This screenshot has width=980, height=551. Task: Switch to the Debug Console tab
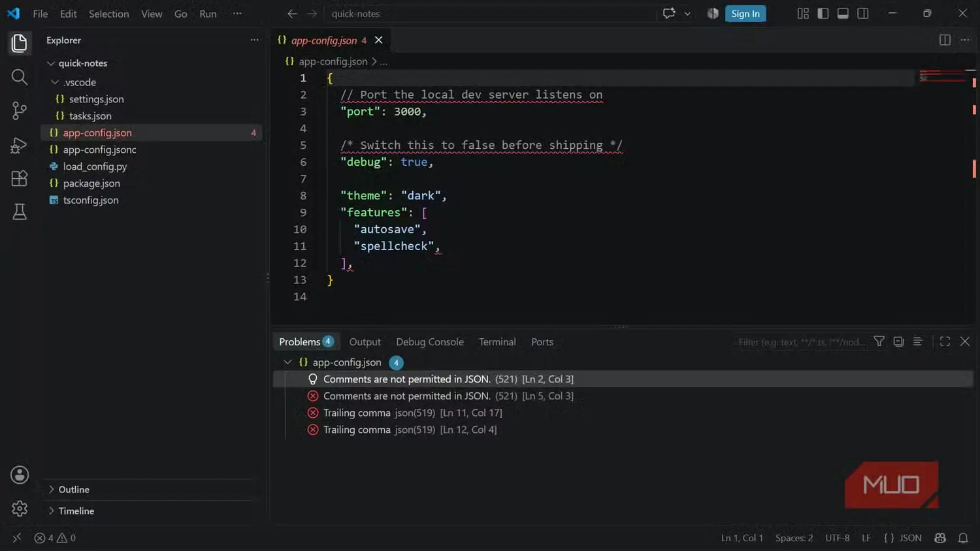pos(430,342)
